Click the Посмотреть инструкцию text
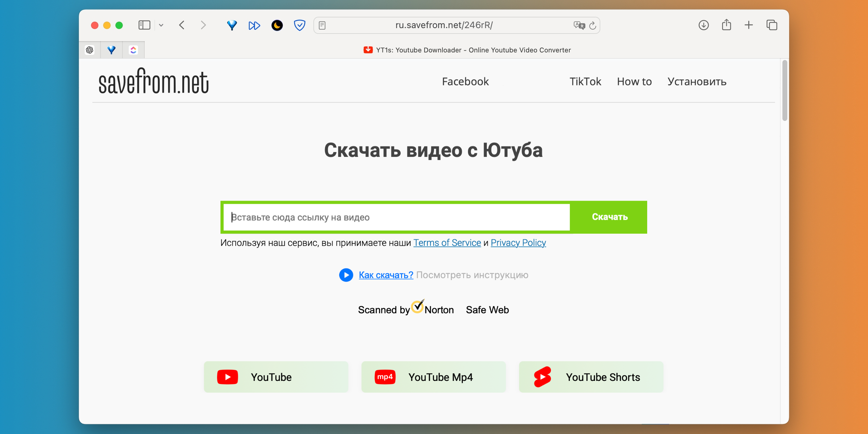This screenshot has height=434, width=868. 472,275
